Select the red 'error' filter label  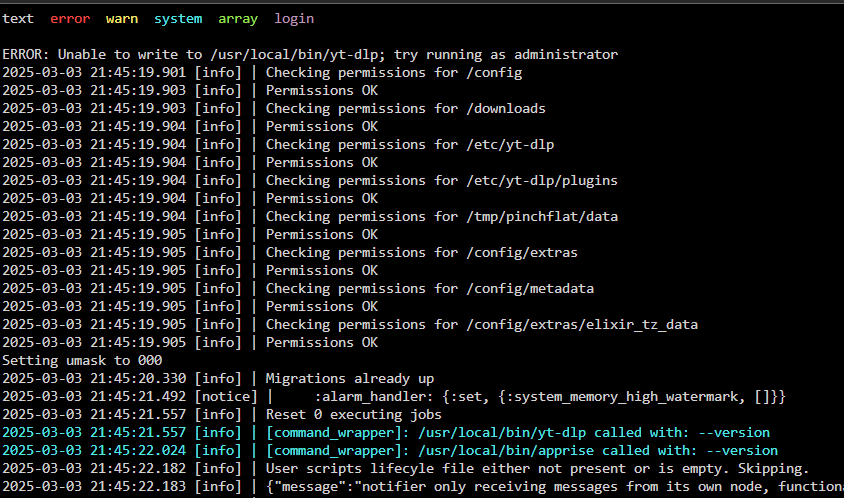tap(70, 19)
